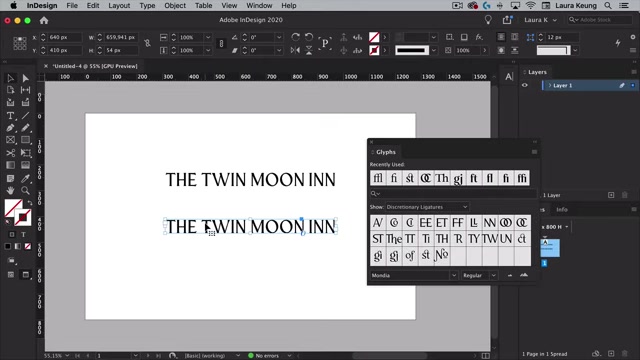Delete selected layer trash icon

click(624, 195)
